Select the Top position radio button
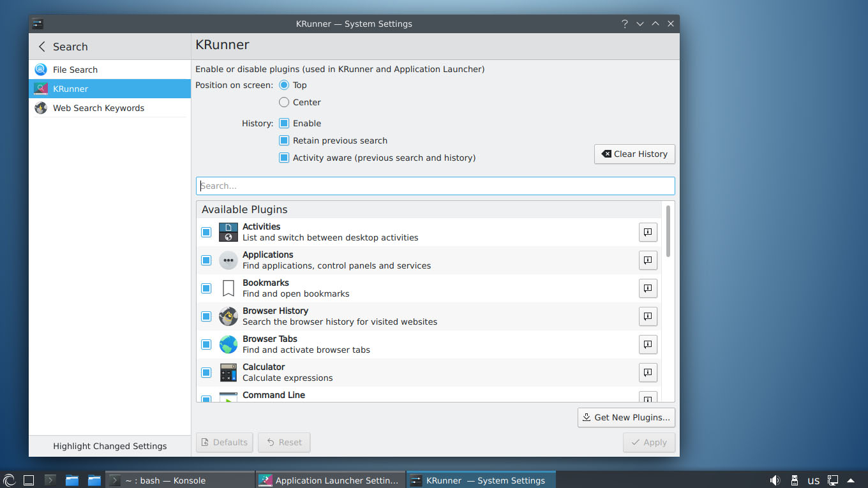This screenshot has width=868, height=488. pos(284,85)
